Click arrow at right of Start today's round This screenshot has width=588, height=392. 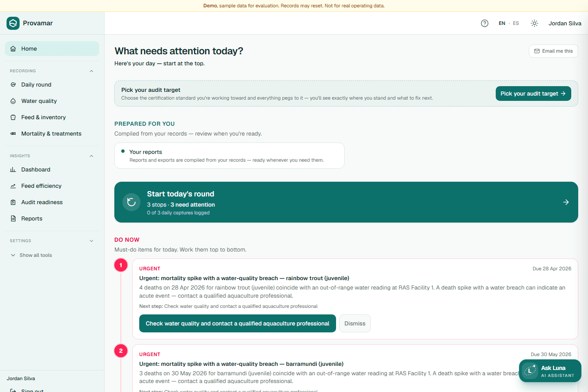566,202
